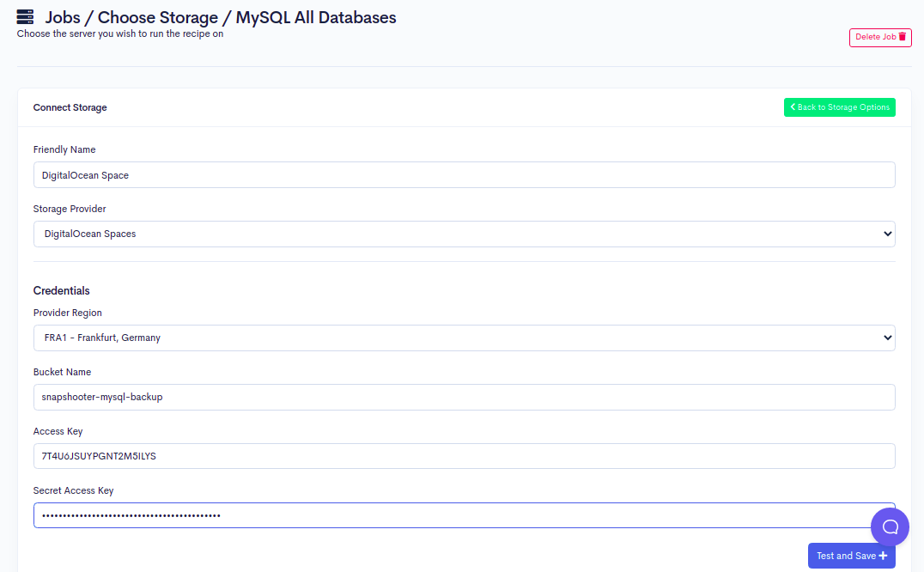Click the Friendly Name label

pos(64,149)
